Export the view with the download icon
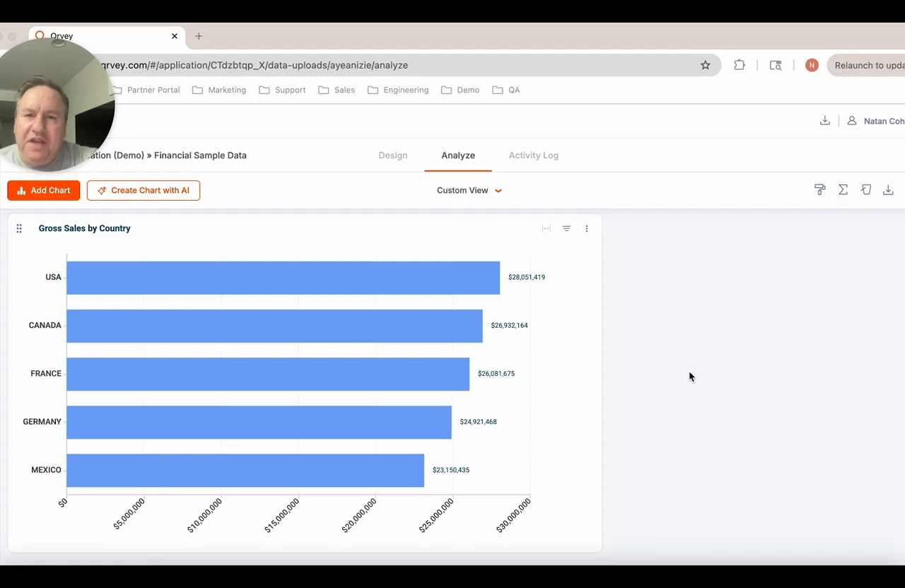Screen dimensions: 905x588 [x=888, y=189]
